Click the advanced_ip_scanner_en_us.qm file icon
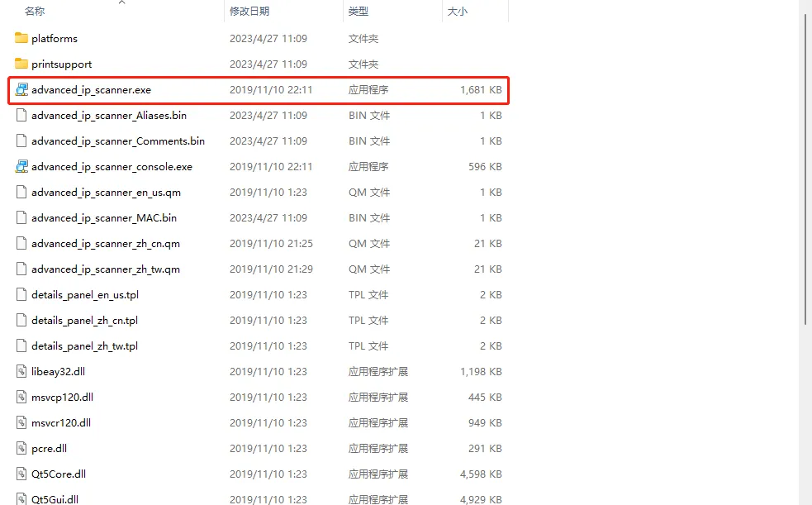 [x=21, y=192]
